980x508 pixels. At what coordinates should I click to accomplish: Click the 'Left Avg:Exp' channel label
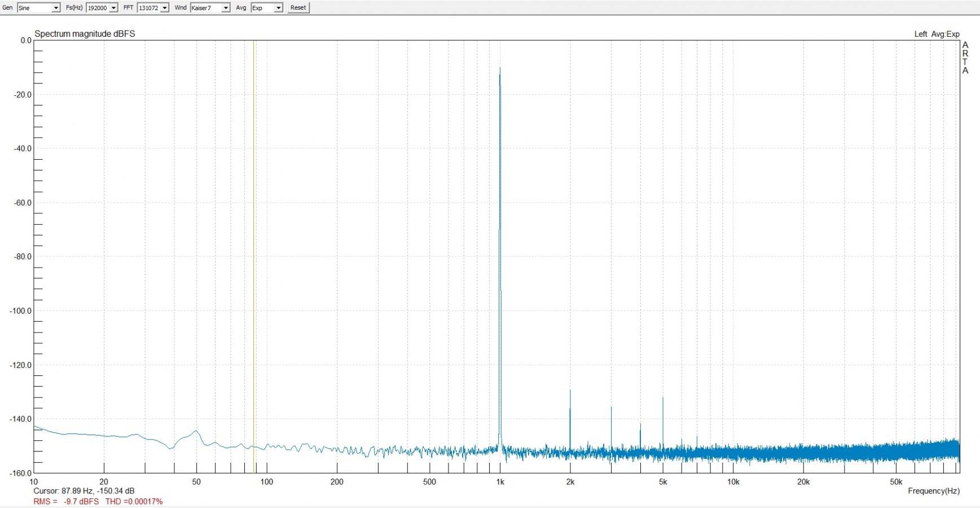tap(937, 34)
